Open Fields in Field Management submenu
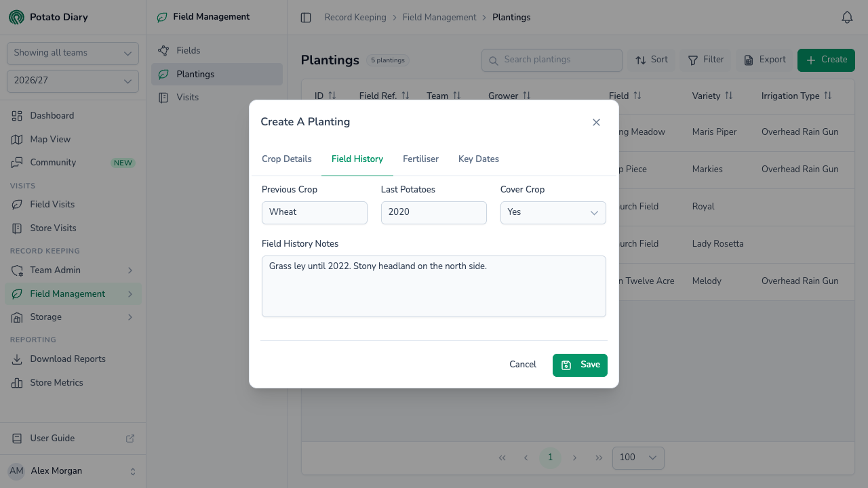This screenshot has height=488, width=868. [217, 51]
